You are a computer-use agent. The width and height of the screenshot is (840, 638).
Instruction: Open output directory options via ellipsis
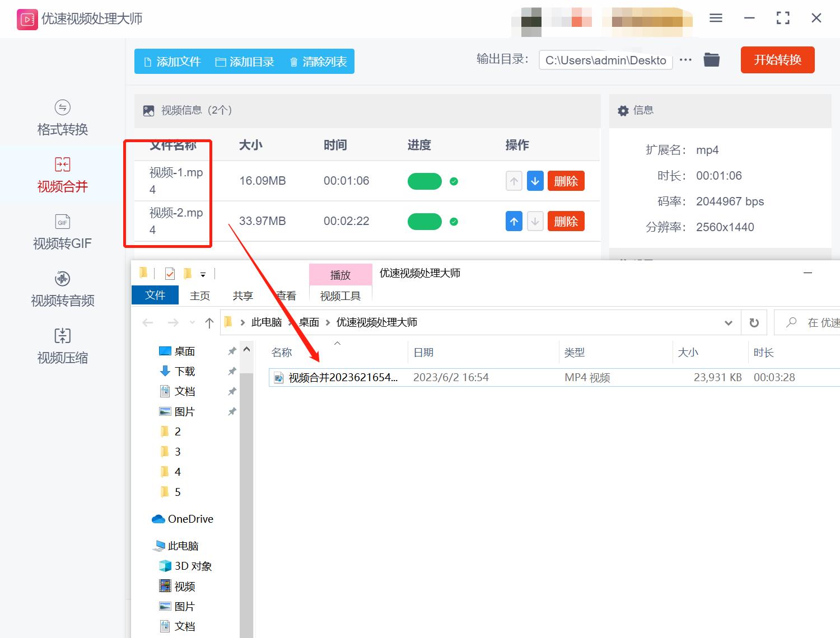click(685, 59)
